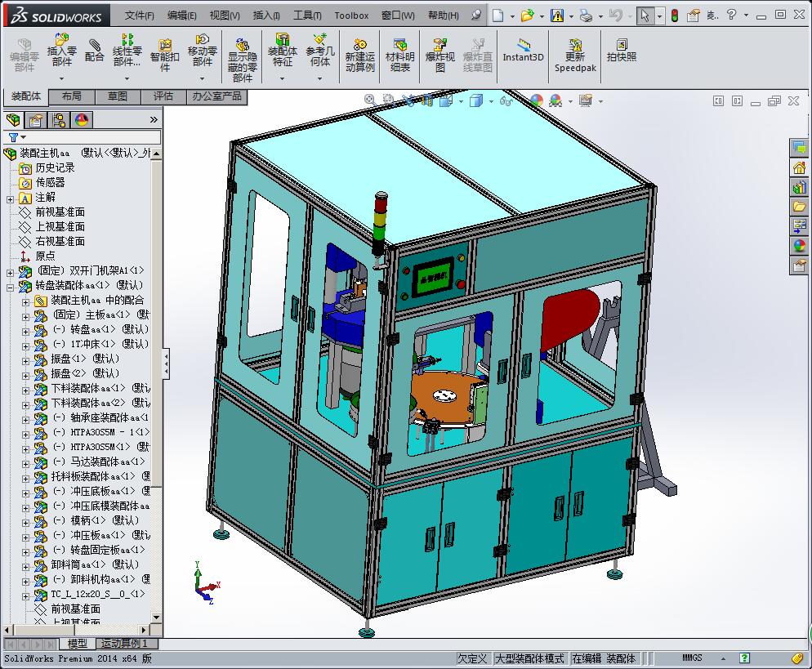
Task: Click Hide/Show Items glasses icon
Action: click(x=506, y=100)
